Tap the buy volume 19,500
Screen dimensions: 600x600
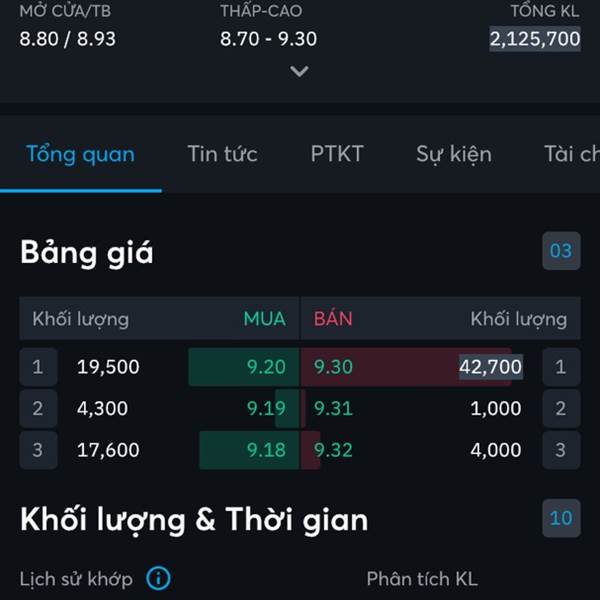coord(108,367)
